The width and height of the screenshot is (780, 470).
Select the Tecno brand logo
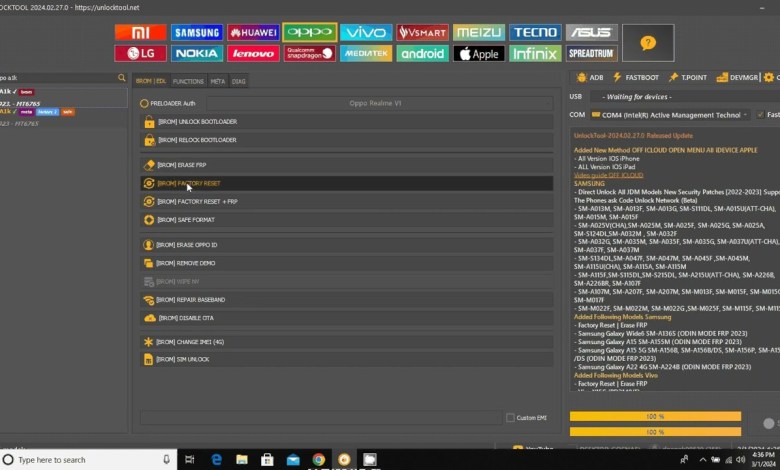click(x=535, y=32)
